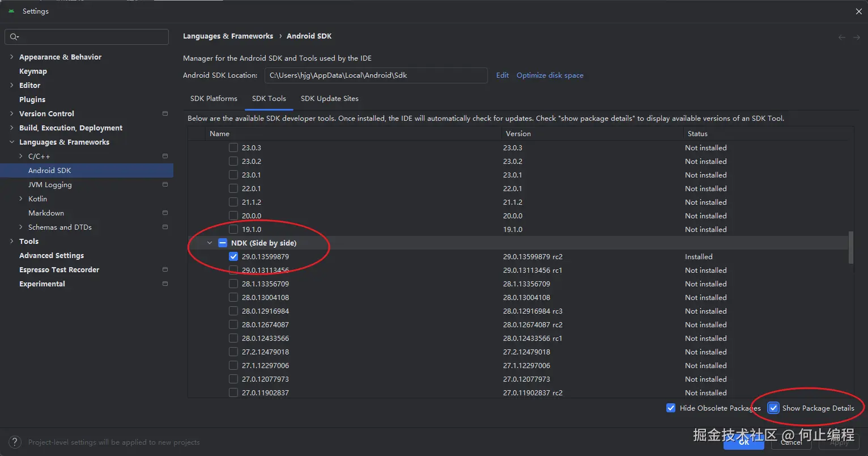Open the SDK Update Sites tab

329,98
